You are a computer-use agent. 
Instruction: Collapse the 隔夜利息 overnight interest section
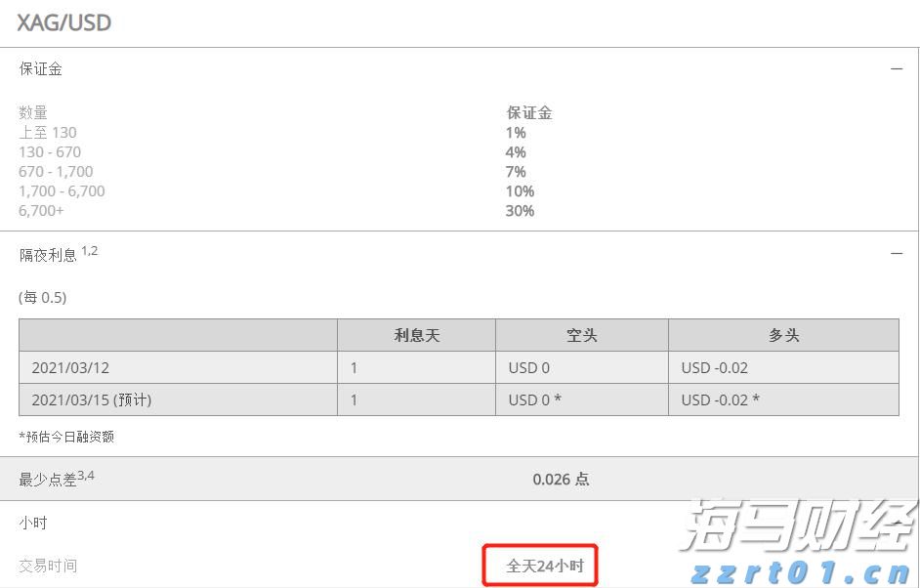[x=898, y=253]
